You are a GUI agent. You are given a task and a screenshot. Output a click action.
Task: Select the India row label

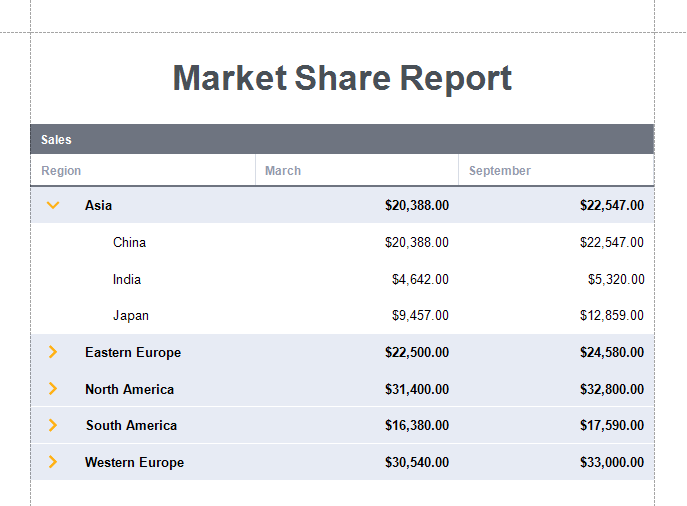click(x=126, y=279)
